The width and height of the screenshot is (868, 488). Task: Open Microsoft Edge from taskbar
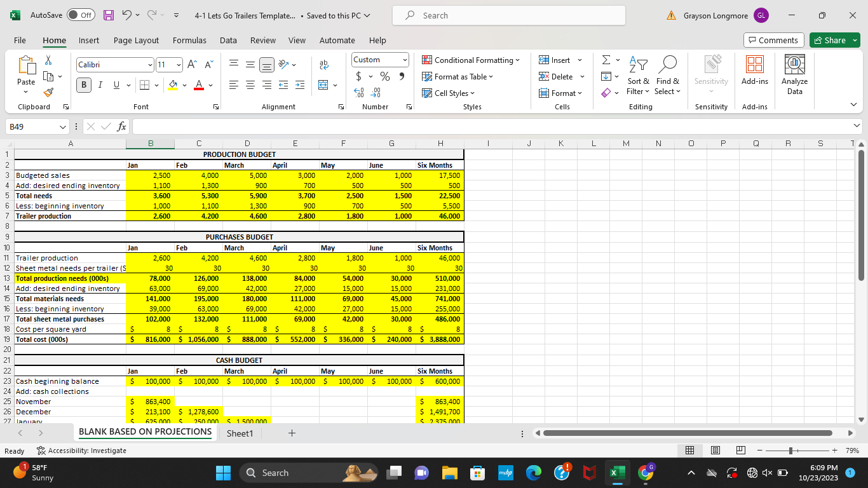534,473
